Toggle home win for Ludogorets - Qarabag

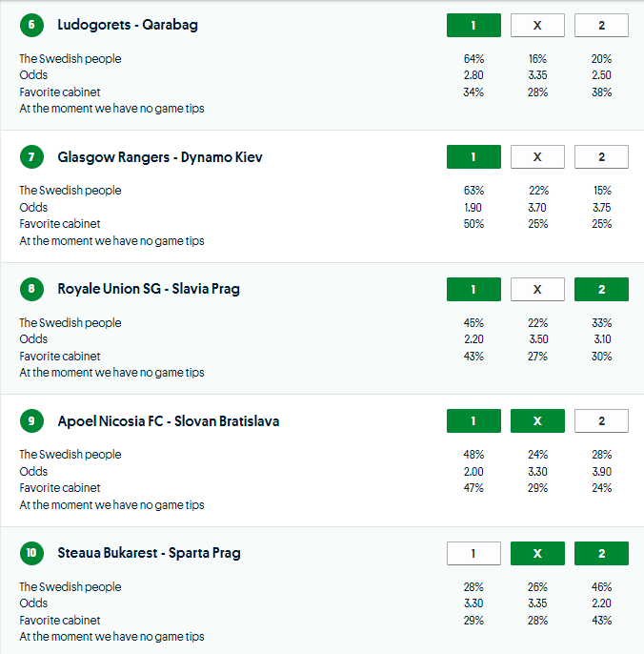(473, 26)
